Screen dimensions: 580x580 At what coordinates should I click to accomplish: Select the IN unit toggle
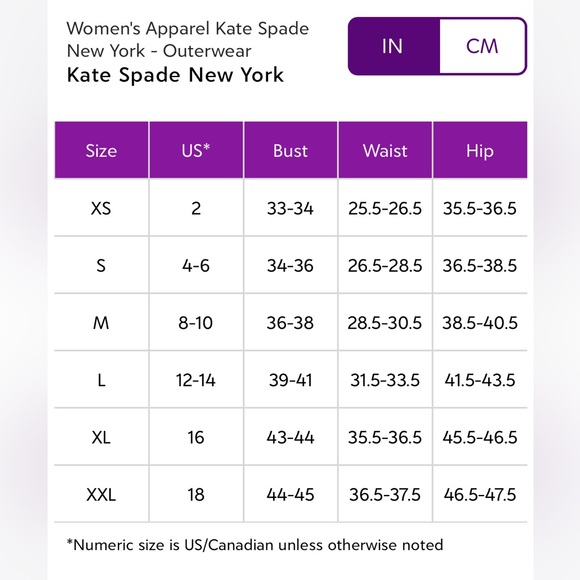click(x=393, y=46)
